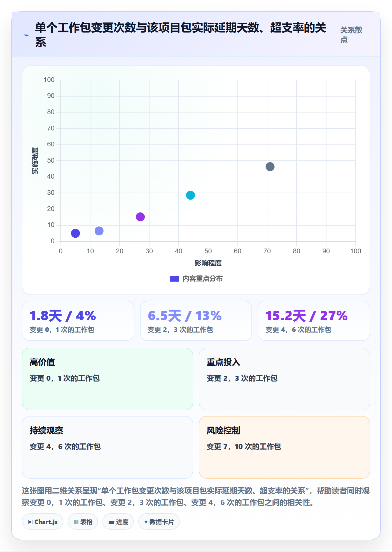Image resolution: width=392 pixels, height=552 pixels.
Task: Click the 表格 tag chip
Action: 83,522
